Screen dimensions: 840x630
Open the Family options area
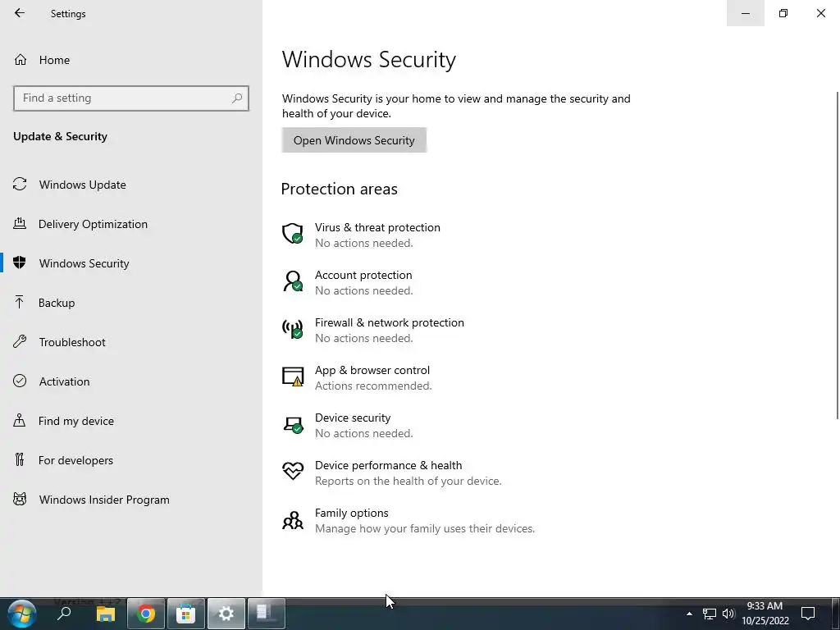[x=351, y=513]
